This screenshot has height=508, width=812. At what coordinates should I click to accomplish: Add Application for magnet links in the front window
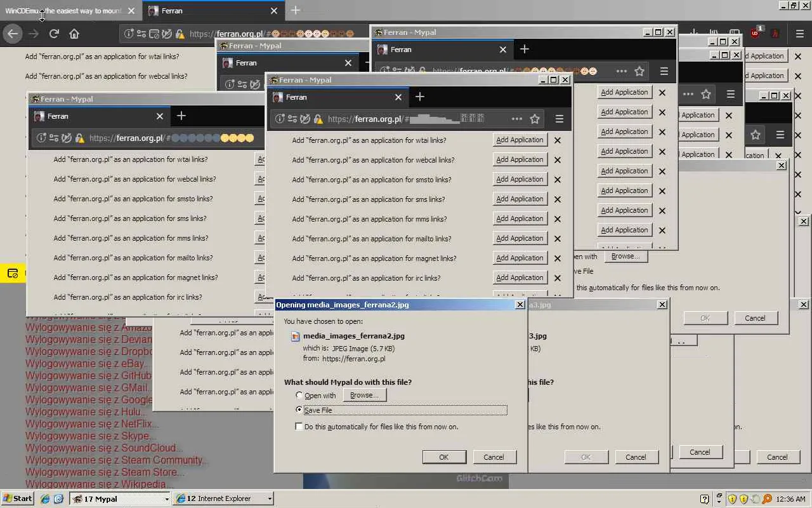(520, 258)
